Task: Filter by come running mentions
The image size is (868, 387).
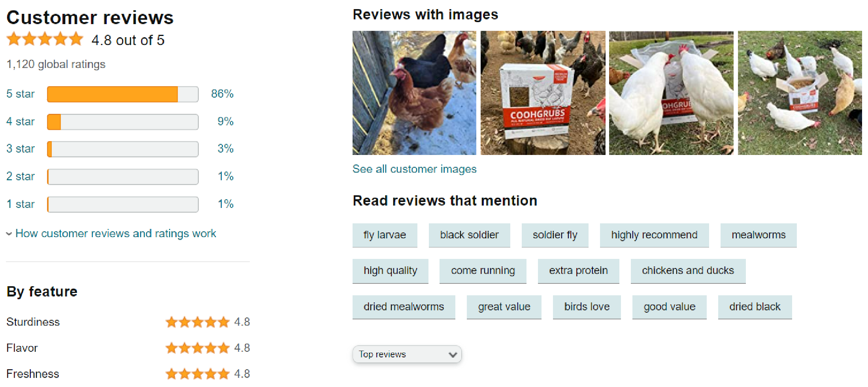Action: (483, 271)
